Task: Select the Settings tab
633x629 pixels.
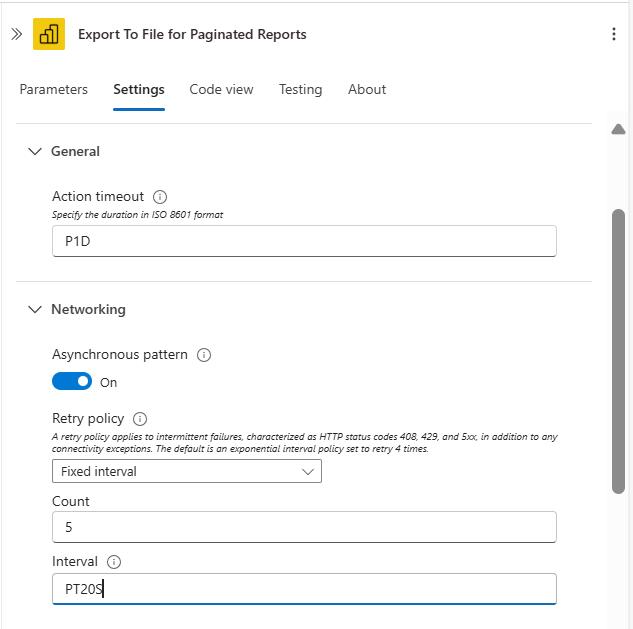Action: pos(139,89)
